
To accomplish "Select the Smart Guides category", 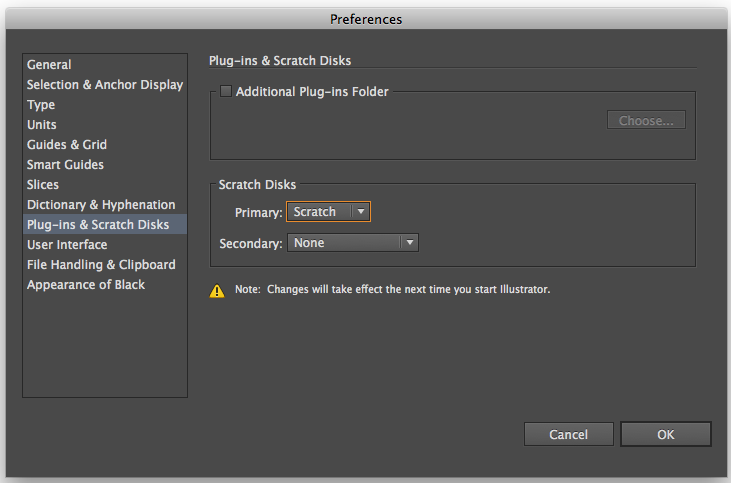I will pyautogui.click(x=65, y=165).
